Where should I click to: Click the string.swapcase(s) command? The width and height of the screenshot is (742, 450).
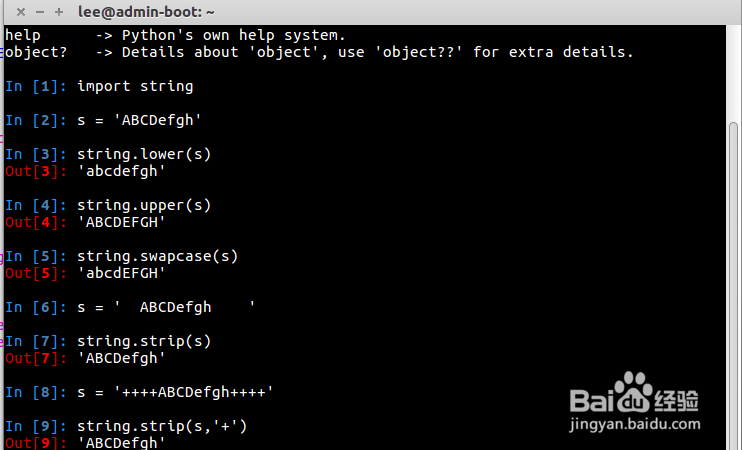tap(158, 256)
